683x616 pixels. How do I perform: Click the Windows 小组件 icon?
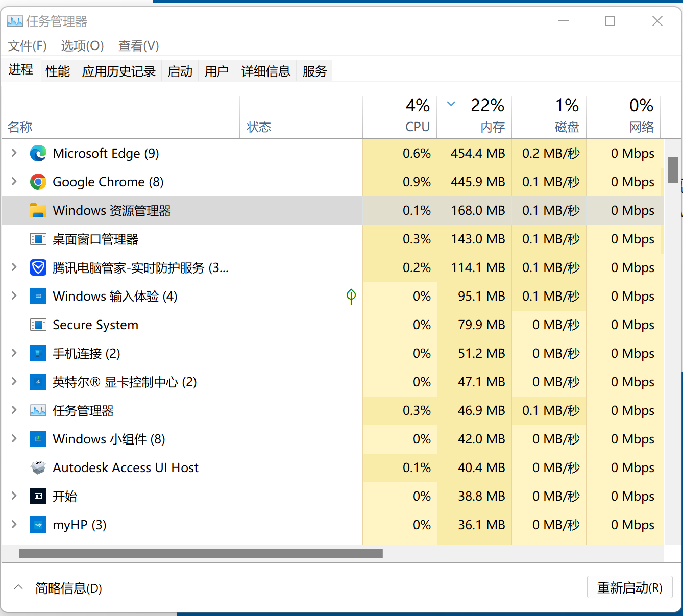tap(38, 439)
